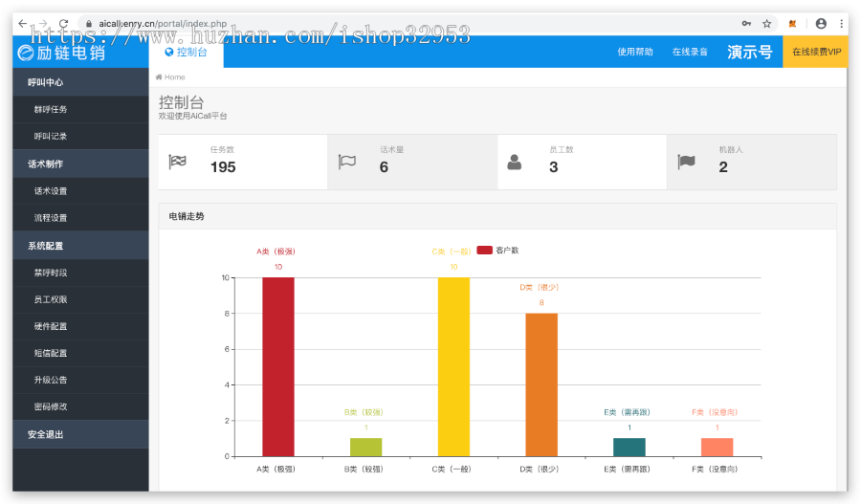Screen dimensions: 861x504
Task: Click the outlined flag icon beside 话术量
Action: pyautogui.click(x=347, y=162)
